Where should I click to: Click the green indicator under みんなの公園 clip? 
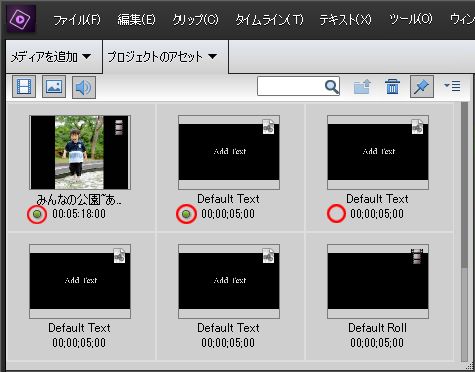coord(37,214)
